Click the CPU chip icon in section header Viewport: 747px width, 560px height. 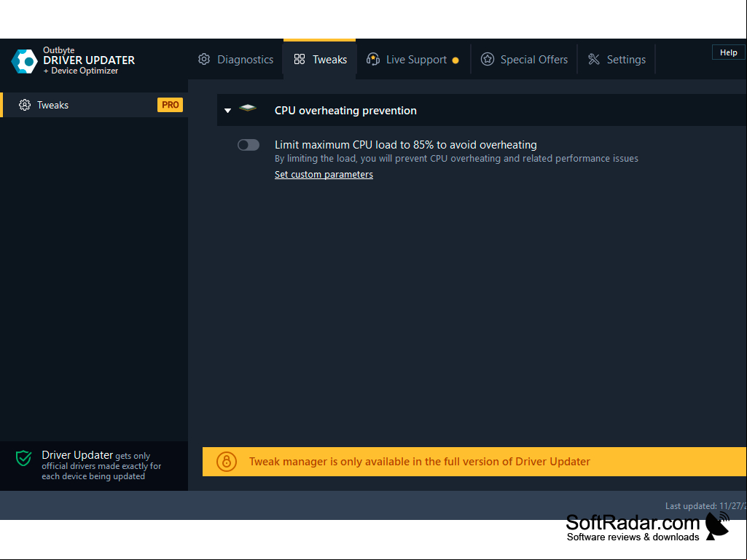coord(248,108)
